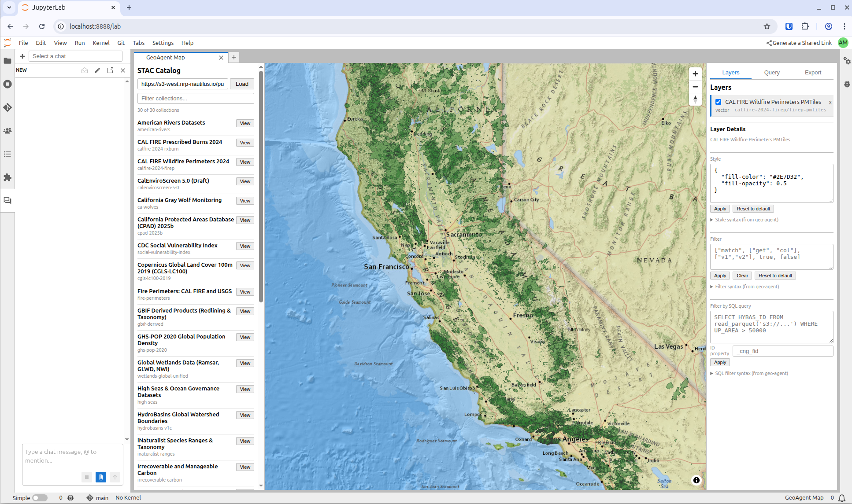
Task: Apply the Style JSON
Action: click(x=720, y=209)
